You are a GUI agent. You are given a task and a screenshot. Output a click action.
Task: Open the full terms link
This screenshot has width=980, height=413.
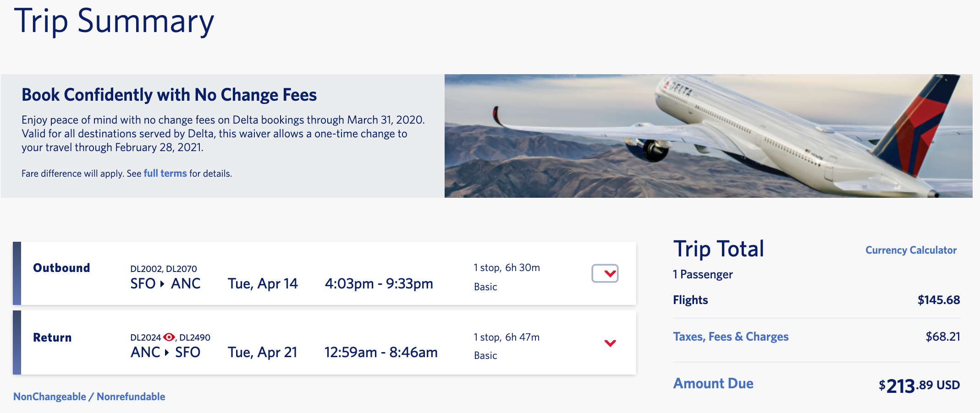coord(165,174)
